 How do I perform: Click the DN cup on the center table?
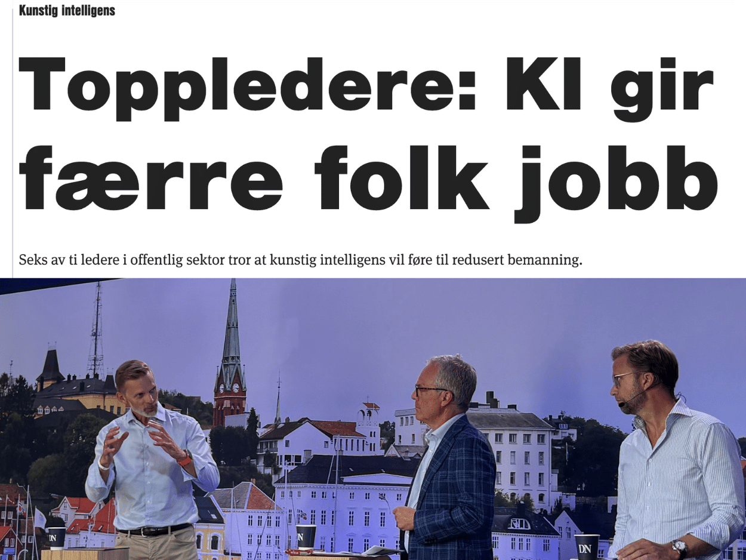(306, 537)
